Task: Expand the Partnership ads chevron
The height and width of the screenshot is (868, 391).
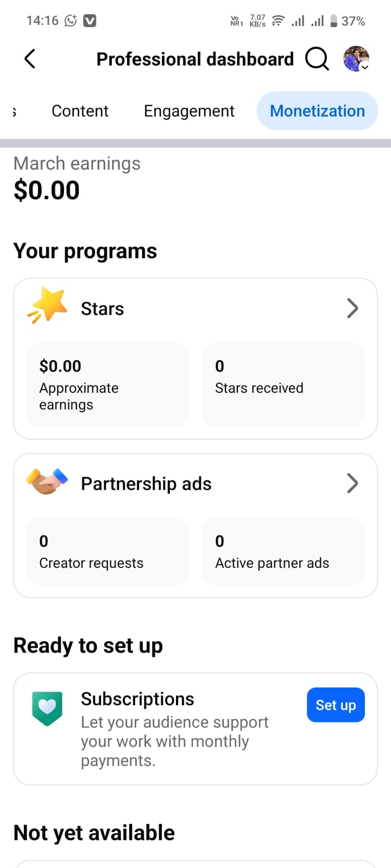Action: [352, 483]
